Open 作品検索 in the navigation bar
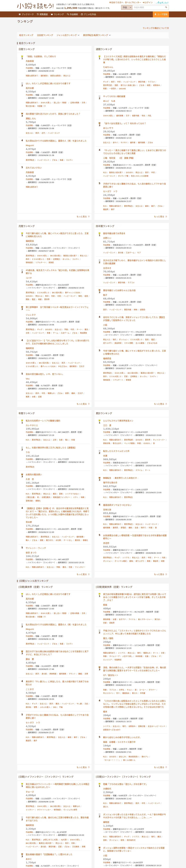Viewport: 186px width, 868px height. tap(73, 14)
